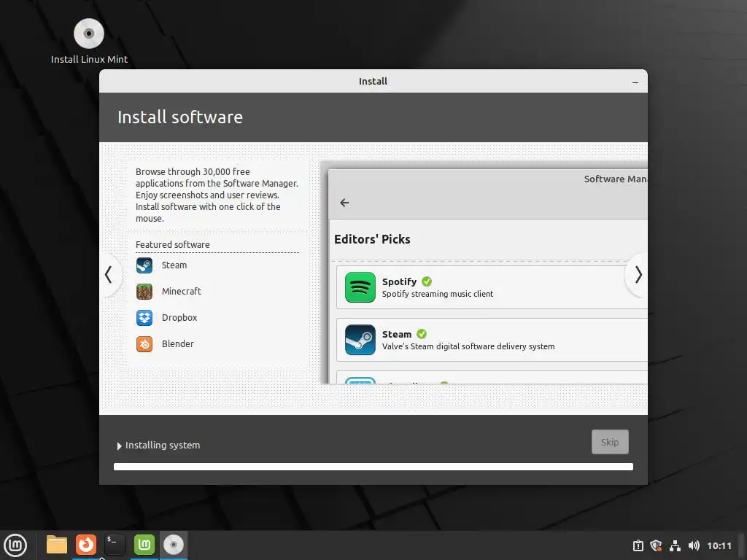Viewport: 747px width, 560px height.
Task: Click the back arrow in Software Manager preview
Action: tap(344, 203)
